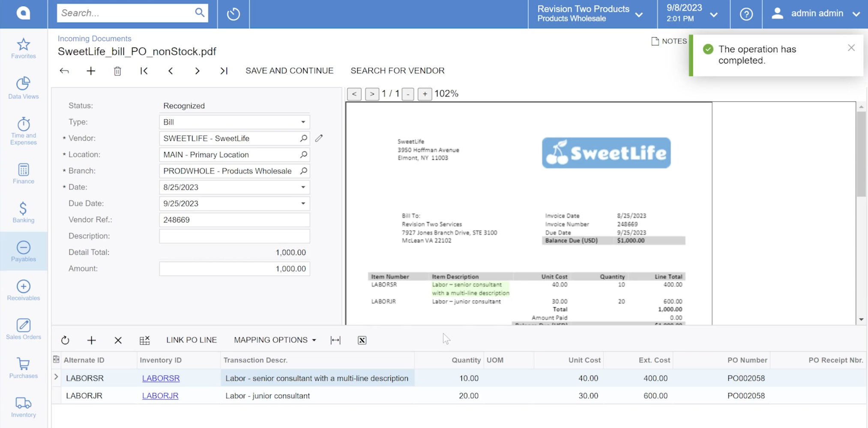This screenshot has height=428, width=868.
Task: Click the undo back arrow icon
Action: [x=64, y=71]
